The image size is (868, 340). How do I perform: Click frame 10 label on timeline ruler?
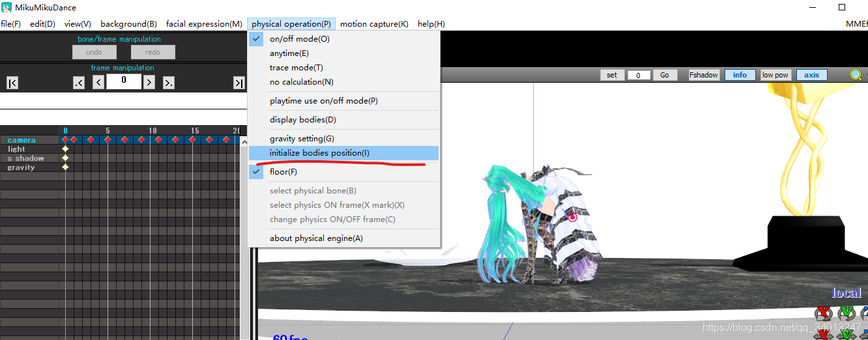(x=152, y=131)
